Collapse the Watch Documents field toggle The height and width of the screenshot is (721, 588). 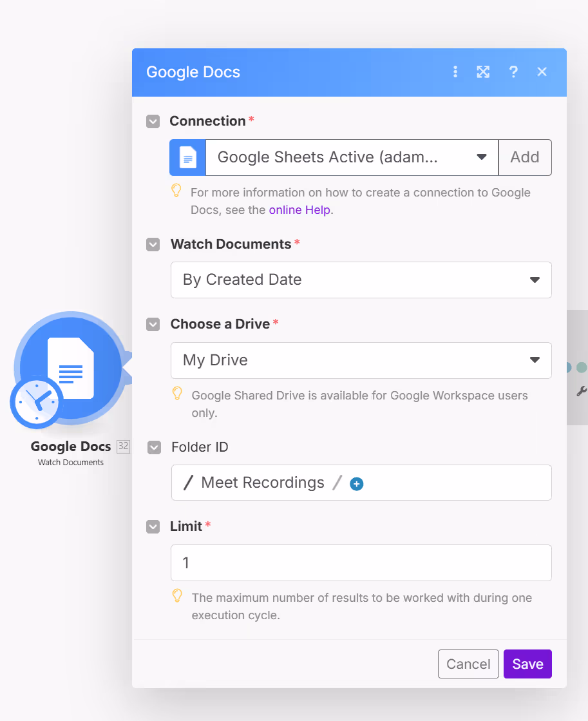(x=153, y=244)
